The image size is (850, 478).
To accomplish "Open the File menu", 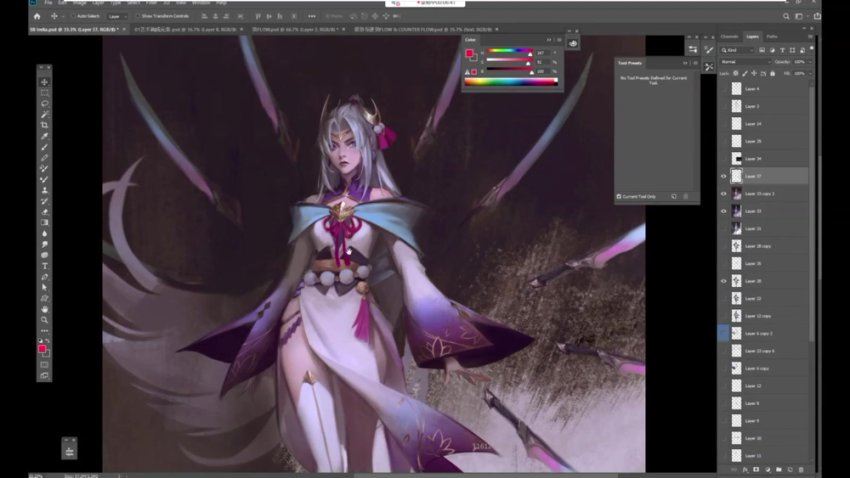I will point(48,3).
